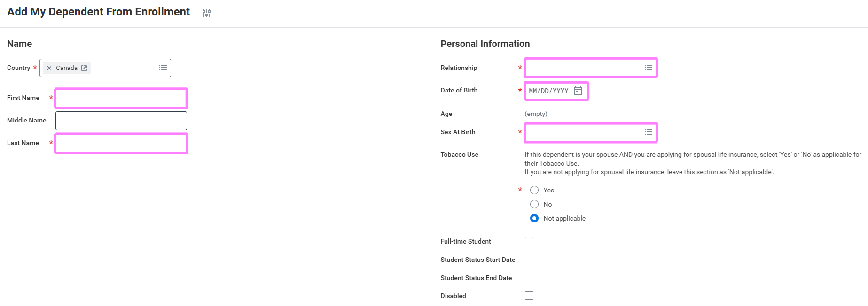Image resolution: width=868 pixels, height=306 pixels.
Task: Click the MM/DD/YYYY date input
Action: (549, 91)
